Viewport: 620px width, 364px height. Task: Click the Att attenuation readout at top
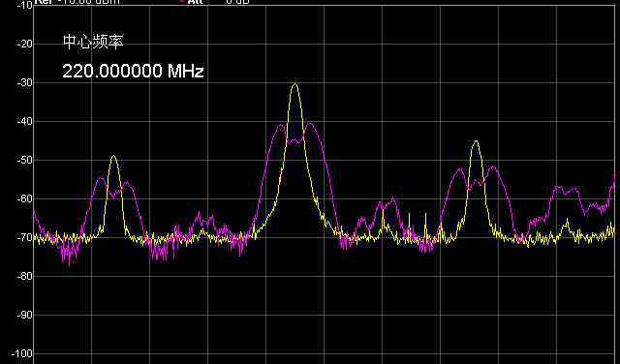213,2
